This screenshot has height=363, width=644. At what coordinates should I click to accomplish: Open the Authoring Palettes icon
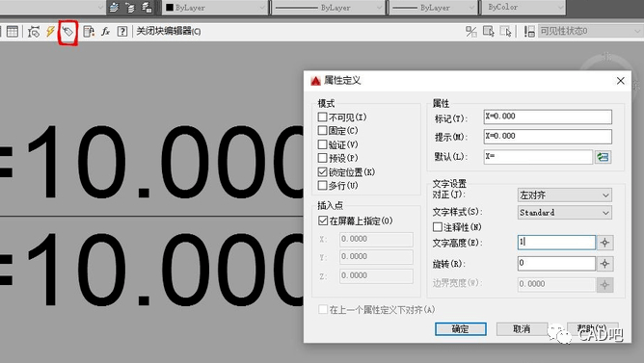pyautogui.click(x=89, y=31)
